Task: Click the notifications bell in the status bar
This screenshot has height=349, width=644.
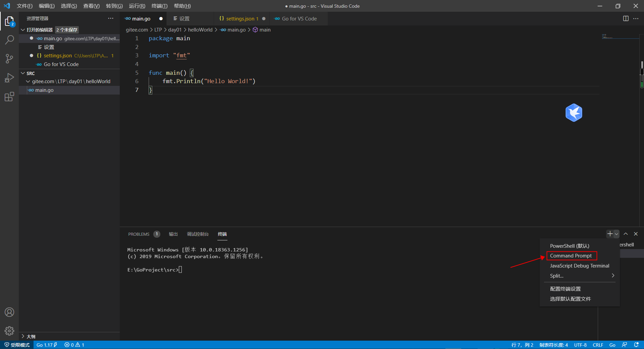Action: (636, 345)
